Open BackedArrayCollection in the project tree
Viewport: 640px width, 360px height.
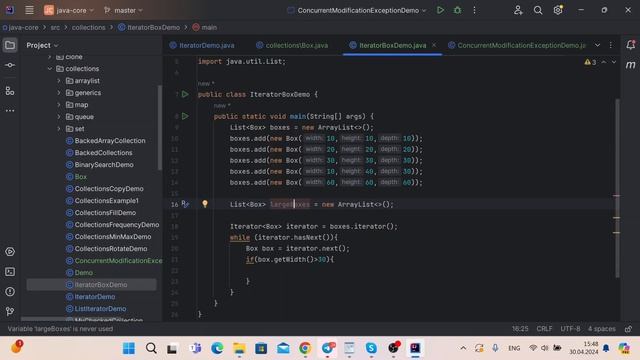105,141
